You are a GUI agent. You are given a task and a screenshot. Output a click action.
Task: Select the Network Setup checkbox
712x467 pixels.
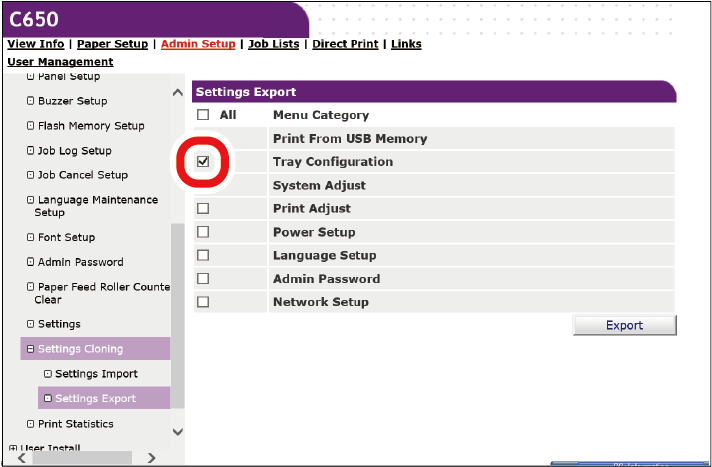pyautogui.click(x=203, y=302)
